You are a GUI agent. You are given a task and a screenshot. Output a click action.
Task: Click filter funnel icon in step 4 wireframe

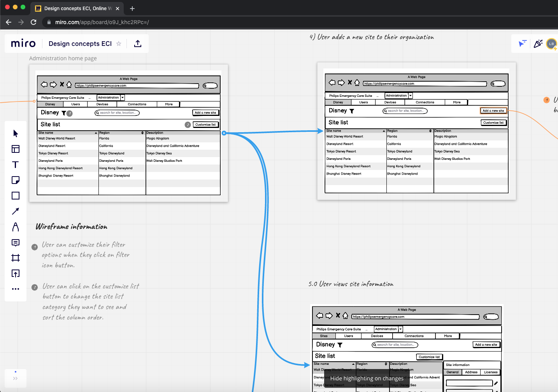click(352, 111)
